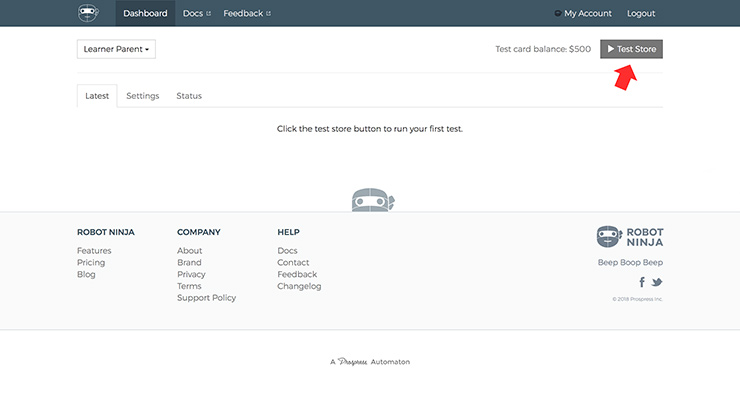Image resolution: width=740 pixels, height=396 pixels.
Task: Open Support Policy link
Action: pos(206,298)
